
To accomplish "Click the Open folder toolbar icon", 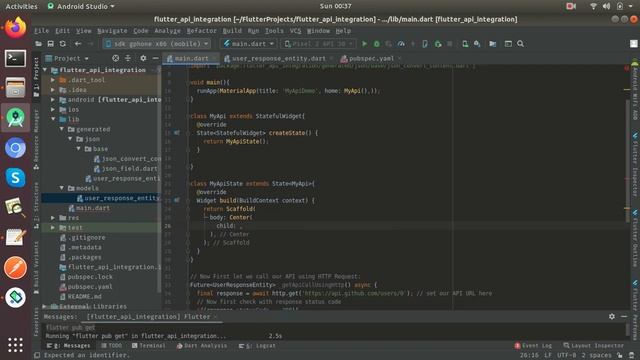I will pyautogui.click(x=38, y=44).
